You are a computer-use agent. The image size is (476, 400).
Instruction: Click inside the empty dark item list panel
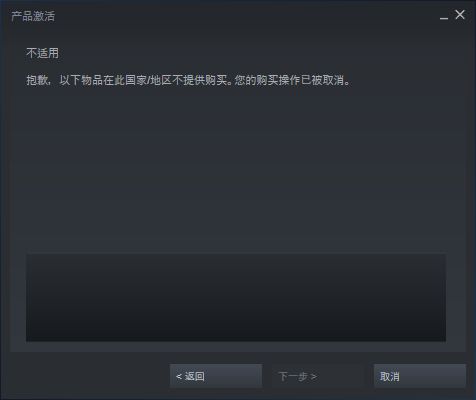[236, 298]
